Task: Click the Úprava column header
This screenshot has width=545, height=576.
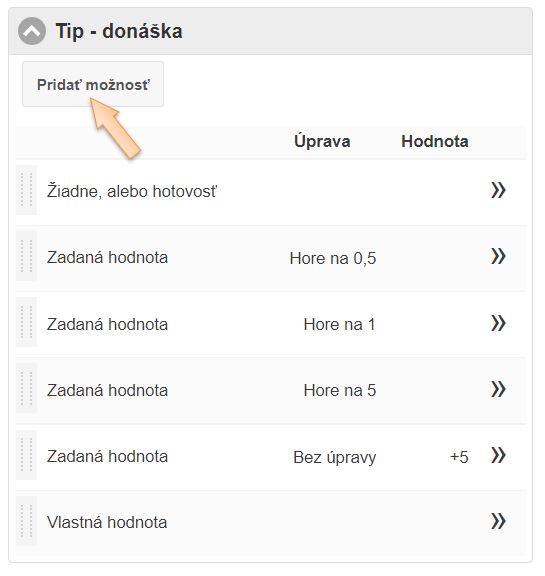Action: (x=322, y=141)
